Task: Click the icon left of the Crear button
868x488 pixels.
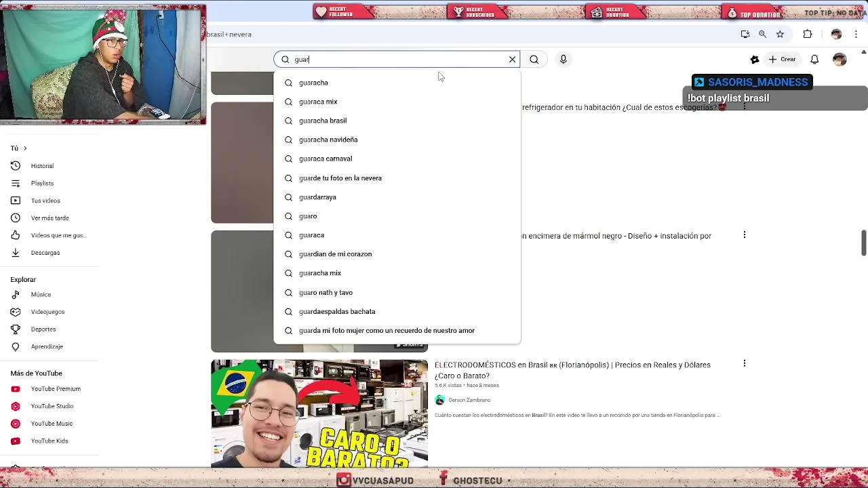Action: 755,60
